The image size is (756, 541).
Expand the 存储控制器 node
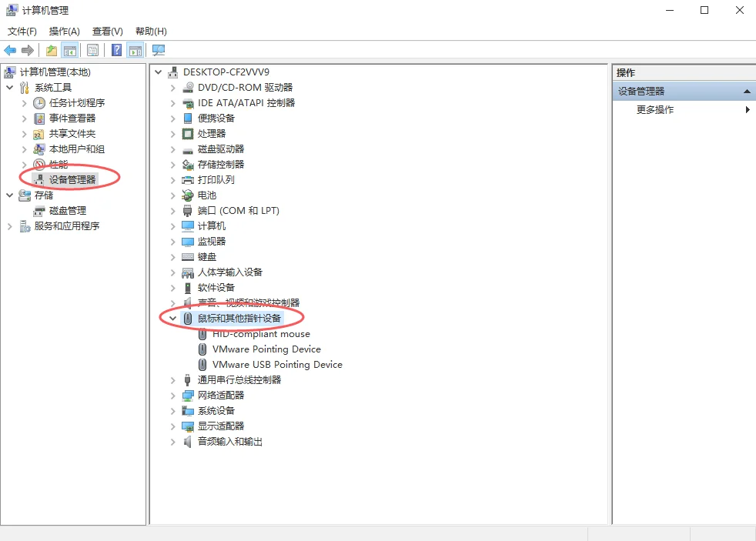tap(172, 165)
